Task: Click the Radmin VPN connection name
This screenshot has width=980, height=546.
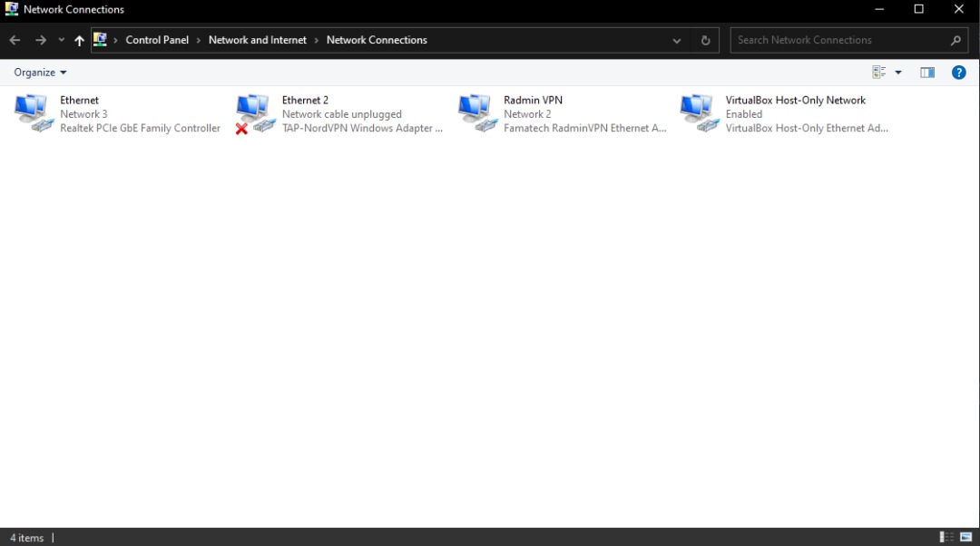Action: click(x=534, y=100)
